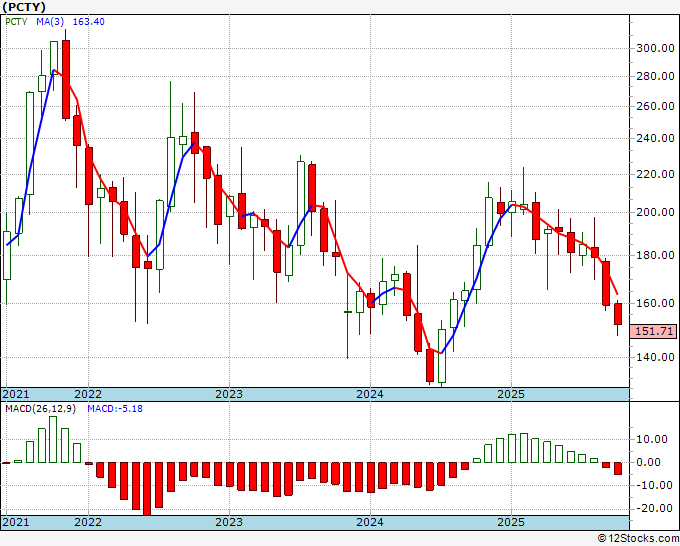Click 2021 on the MACD timeline
This screenshot has width=680, height=546.
point(16,522)
